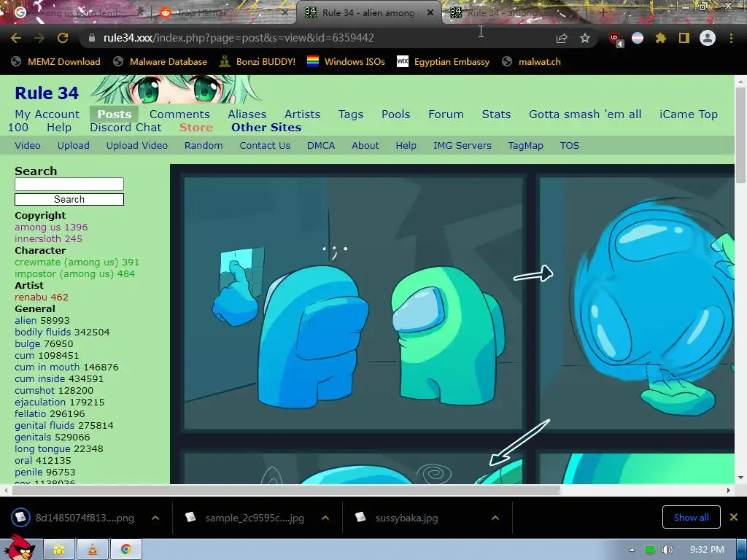Open the share this page icon

(x=562, y=38)
